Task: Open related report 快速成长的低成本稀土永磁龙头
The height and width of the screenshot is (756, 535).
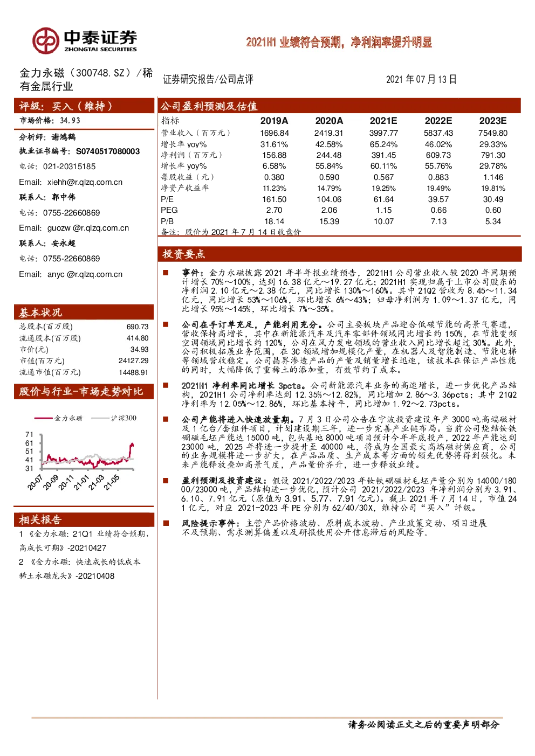Action: coord(80,568)
